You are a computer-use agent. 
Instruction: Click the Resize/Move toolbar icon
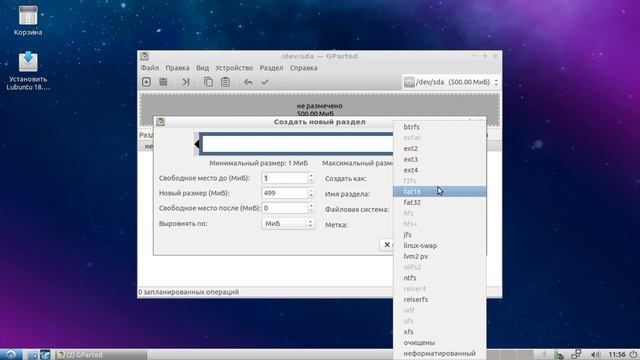coord(186,82)
